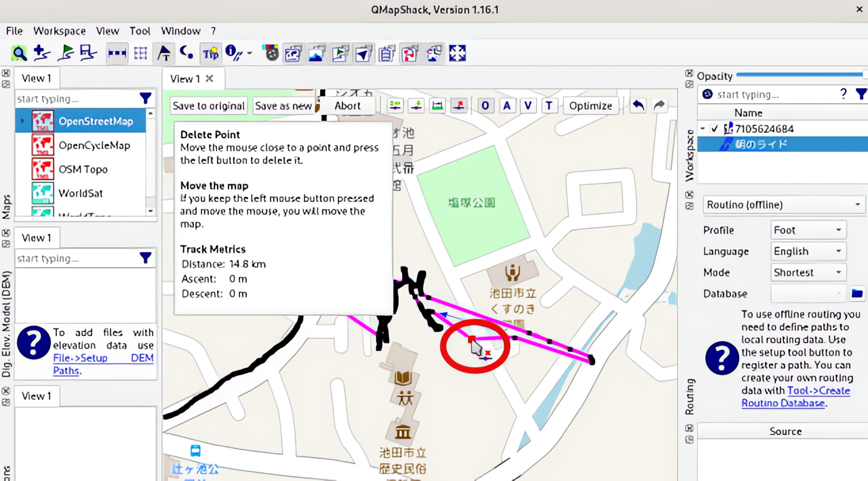This screenshot has width=868, height=481.
Task: Select the move track point tool
Action: coord(395,106)
